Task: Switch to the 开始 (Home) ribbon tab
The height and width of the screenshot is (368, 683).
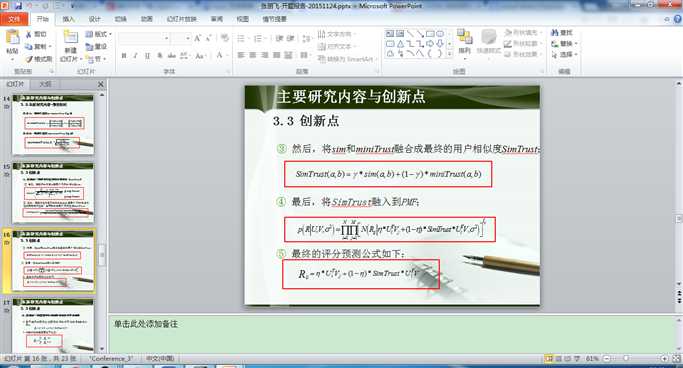Action: click(43, 19)
